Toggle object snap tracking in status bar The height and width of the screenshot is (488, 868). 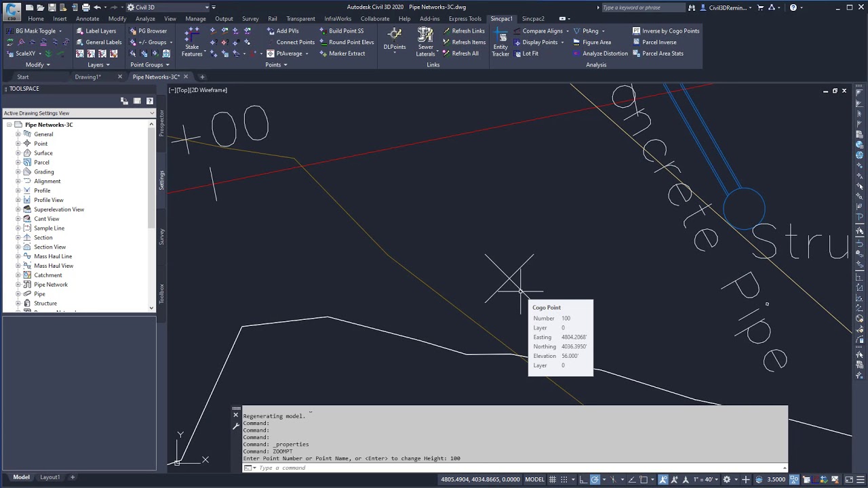631,479
